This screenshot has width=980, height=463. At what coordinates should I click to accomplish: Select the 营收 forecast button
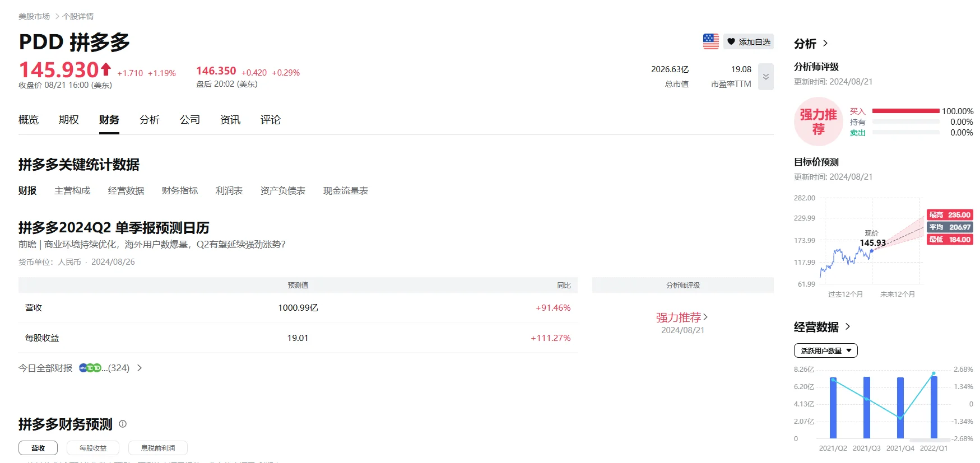[x=38, y=448]
